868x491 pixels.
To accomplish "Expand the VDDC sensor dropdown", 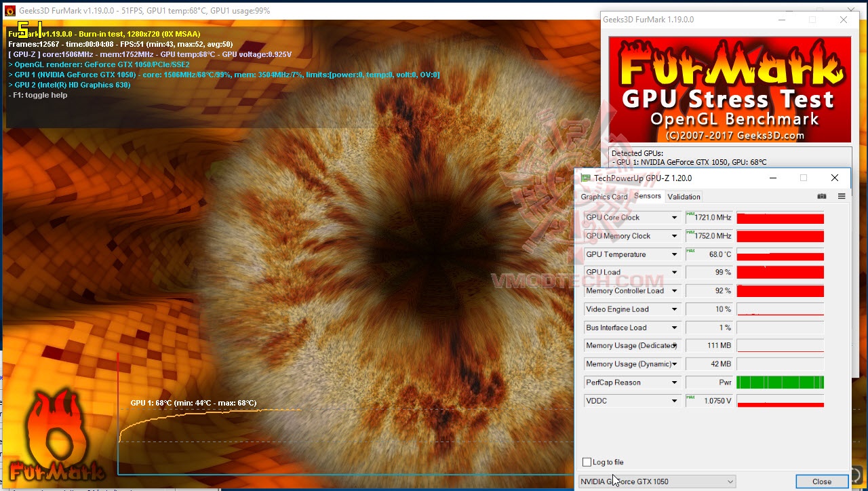I will pyautogui.click(x=675, y=401).
